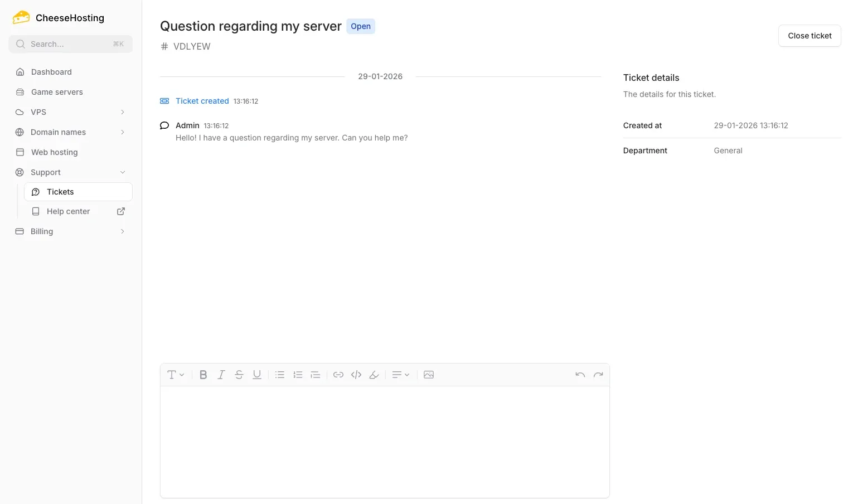Toggle bold formatting in the reply editor
The width and height of the screenshot is (858, 504).
click(x=203, y=374)
